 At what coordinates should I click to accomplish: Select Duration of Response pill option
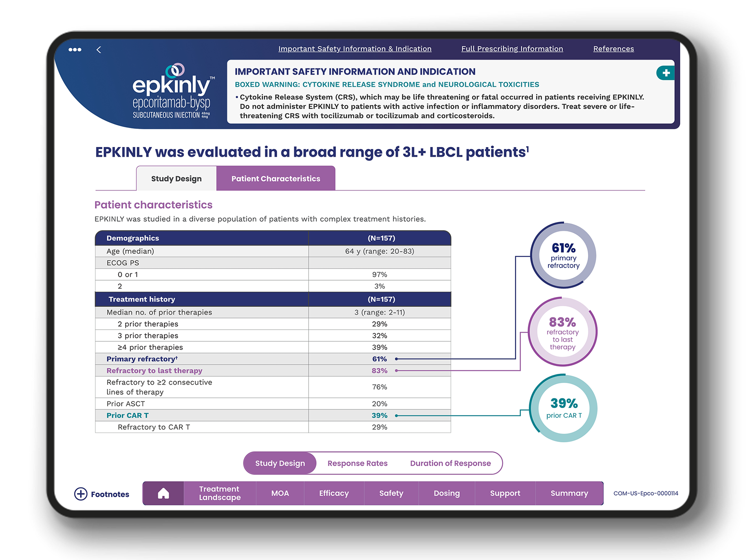pyautogui.click(x=450, y=463)
